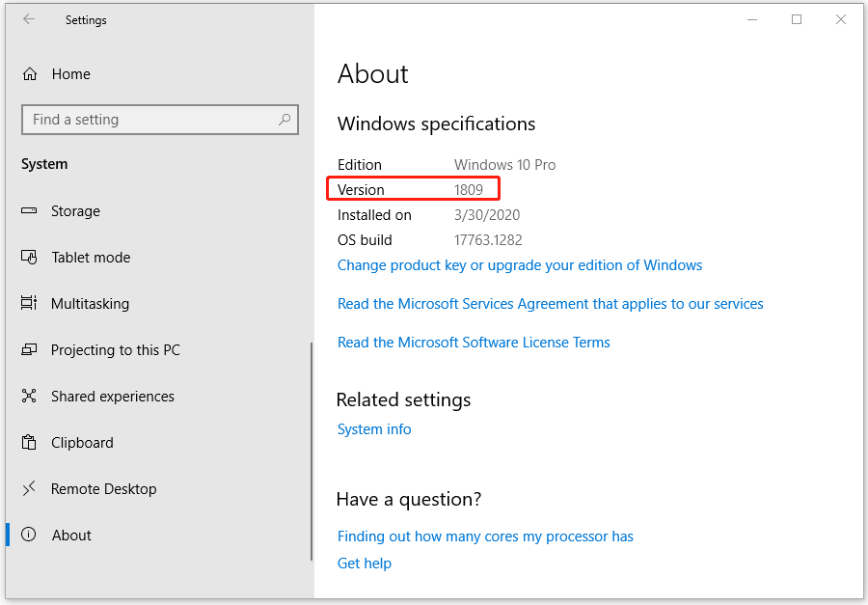Open Clipboard settings via its icon
The width and height of the screenshot is (868, 605).
click(x=31, y=442)
